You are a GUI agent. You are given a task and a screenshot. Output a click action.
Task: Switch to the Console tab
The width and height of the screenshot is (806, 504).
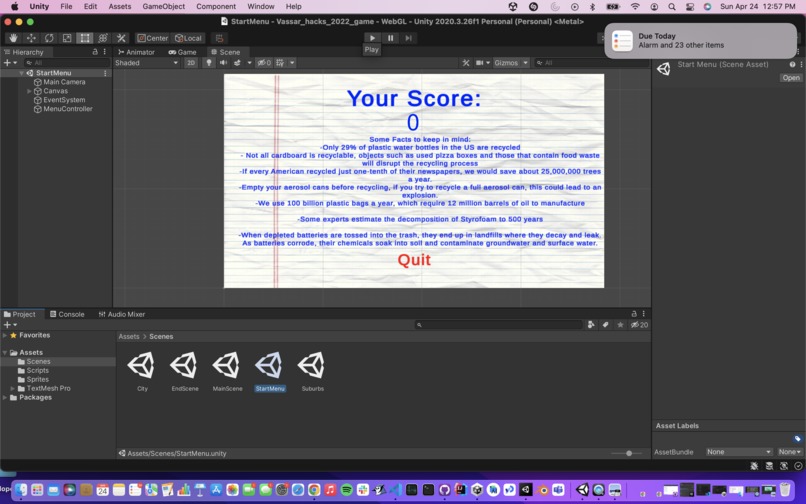coord(67,314)
